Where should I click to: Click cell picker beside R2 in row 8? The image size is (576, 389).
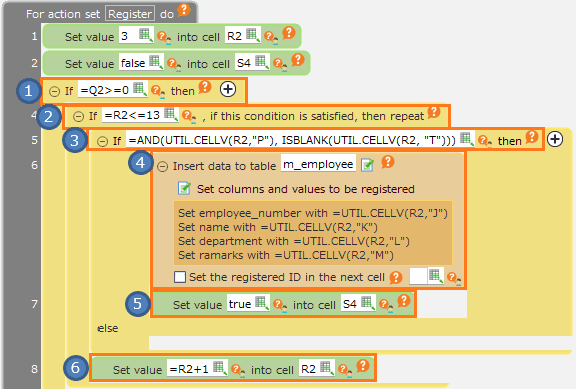coord(327,367)
